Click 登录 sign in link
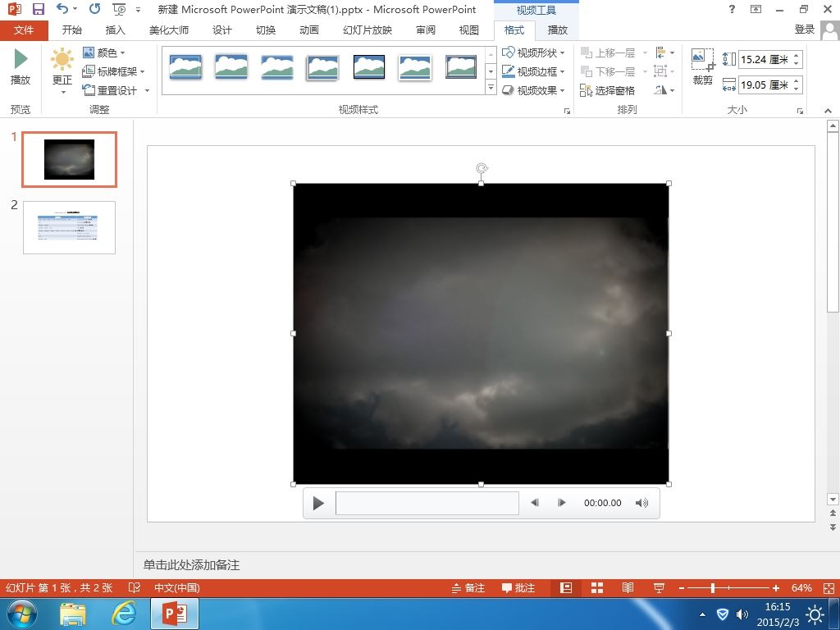840x630 pixels. (804, 30)
